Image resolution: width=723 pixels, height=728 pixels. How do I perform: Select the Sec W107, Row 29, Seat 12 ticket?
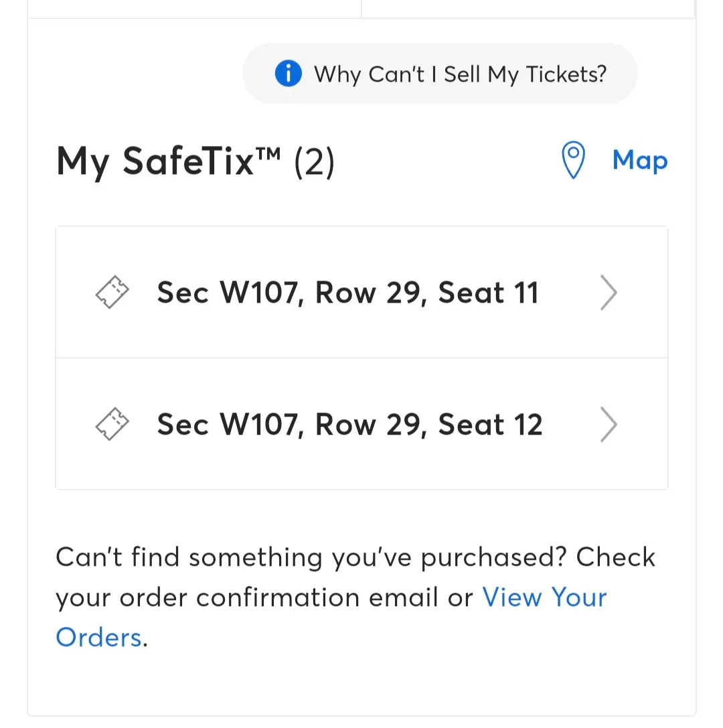[361, 424]
